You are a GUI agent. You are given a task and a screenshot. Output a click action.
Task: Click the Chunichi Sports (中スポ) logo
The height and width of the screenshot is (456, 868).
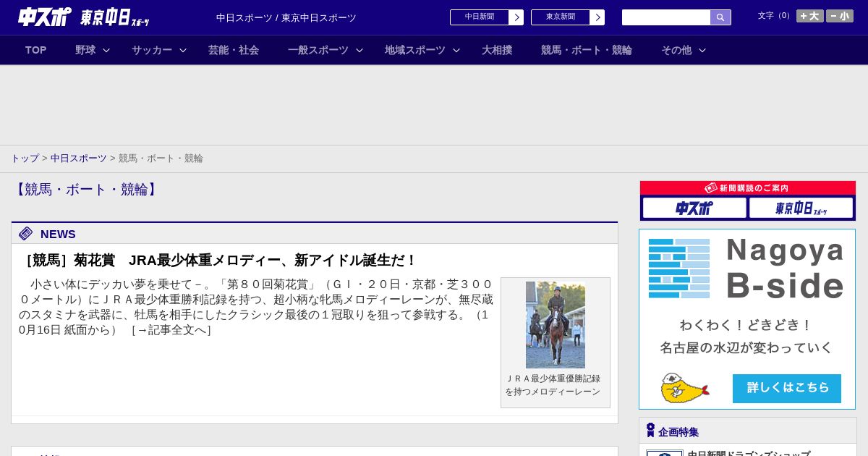[45, 17]
